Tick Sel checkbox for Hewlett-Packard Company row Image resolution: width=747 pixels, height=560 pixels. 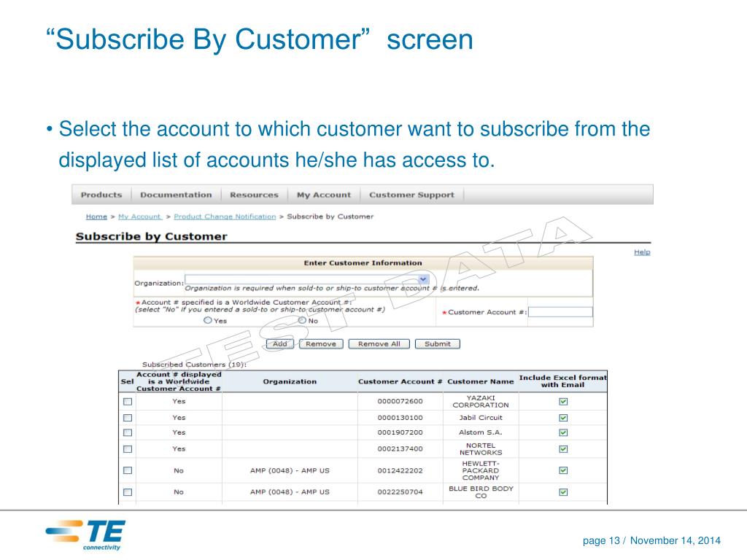click(x=127, y=470)
